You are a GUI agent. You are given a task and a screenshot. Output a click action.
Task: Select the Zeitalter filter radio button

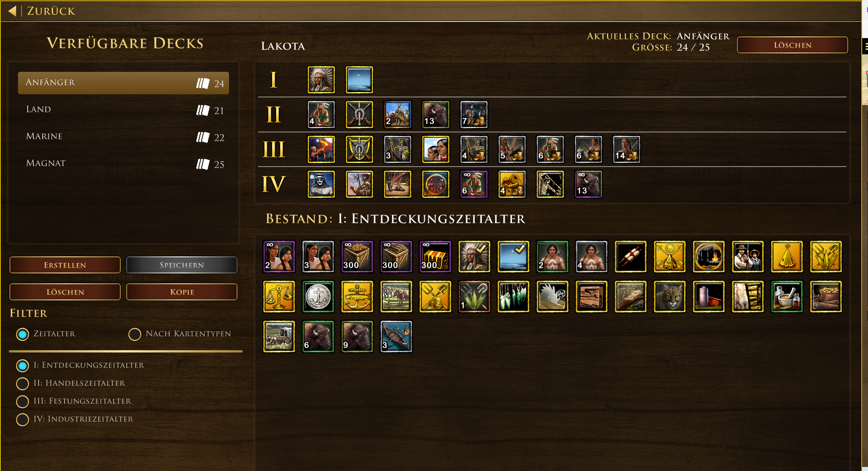point(22,334)
